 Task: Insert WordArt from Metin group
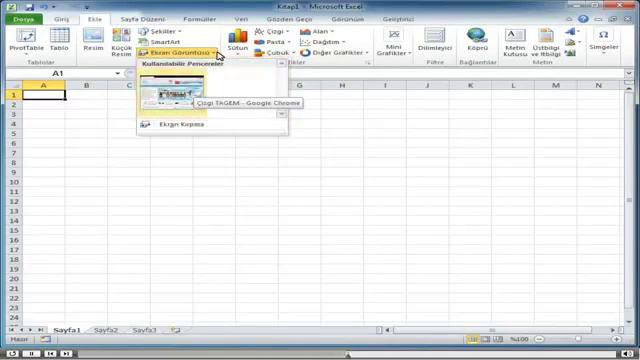click(x=571, y=31)
